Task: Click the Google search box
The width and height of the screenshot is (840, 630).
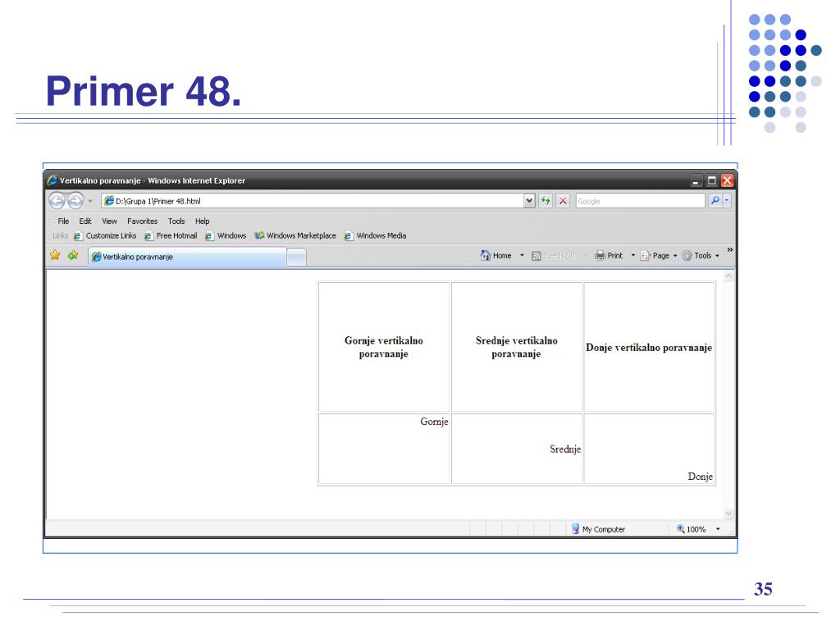Action: [640, 201]
